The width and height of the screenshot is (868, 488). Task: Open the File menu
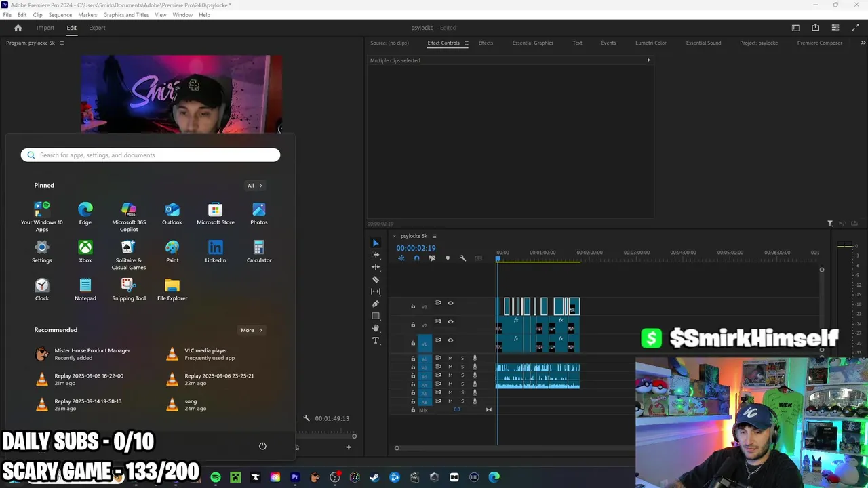coord(7,15)
